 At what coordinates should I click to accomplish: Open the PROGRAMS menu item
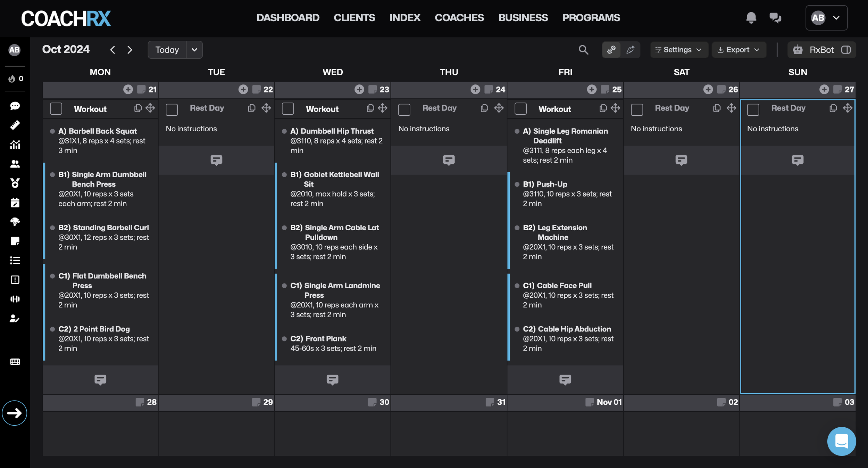[x=591, y=17]
